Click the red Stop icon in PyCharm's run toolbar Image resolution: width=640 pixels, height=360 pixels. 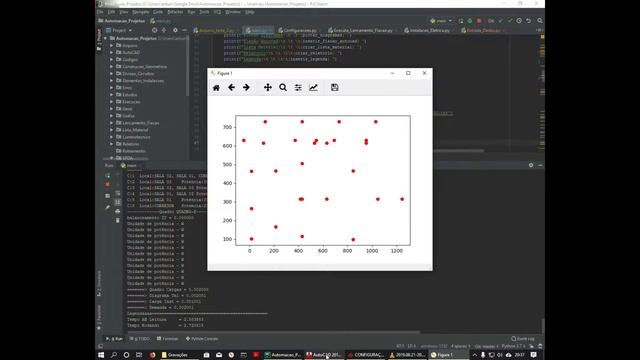[x=479, y=20]
